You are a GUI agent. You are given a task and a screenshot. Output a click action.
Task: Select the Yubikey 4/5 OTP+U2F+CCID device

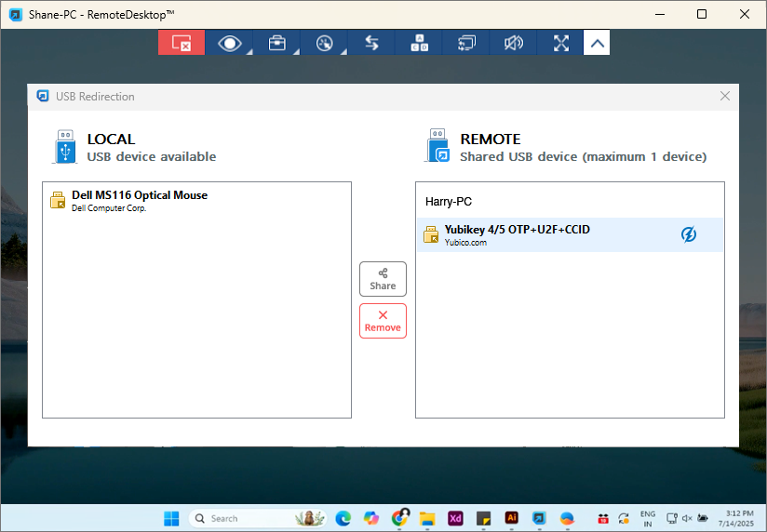click(x=517, y=234)
